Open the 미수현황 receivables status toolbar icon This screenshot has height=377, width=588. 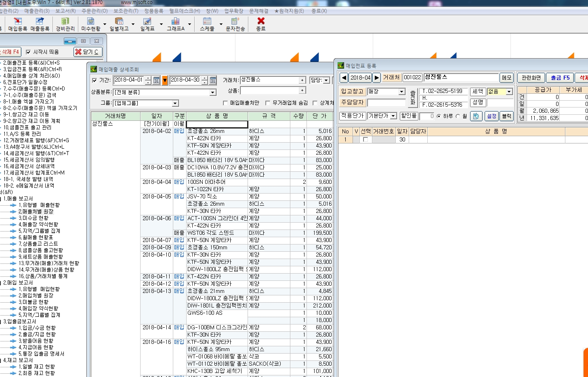[91, 24]
